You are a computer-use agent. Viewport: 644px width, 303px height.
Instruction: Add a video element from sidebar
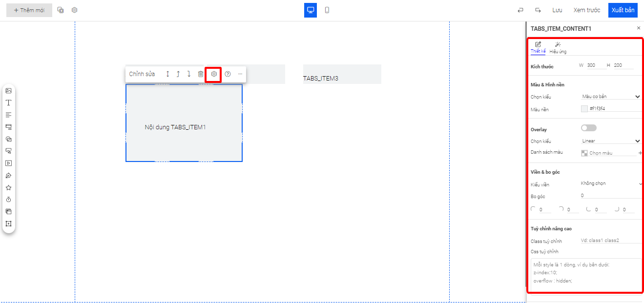pyautogui.click(x=8, y=163)
